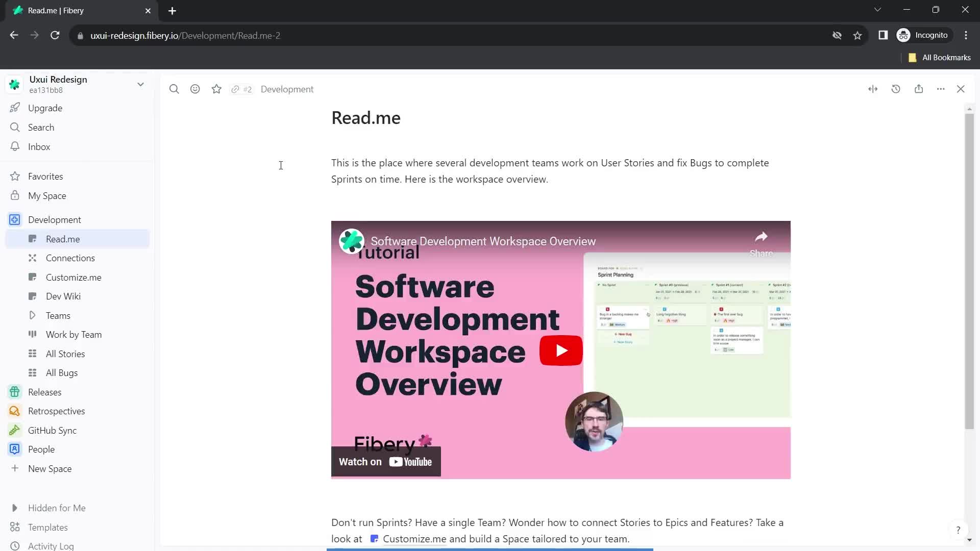980x551 pixels.
Task: Click the emoji/reaction icon in toolbar
Action: coord(196,89)
